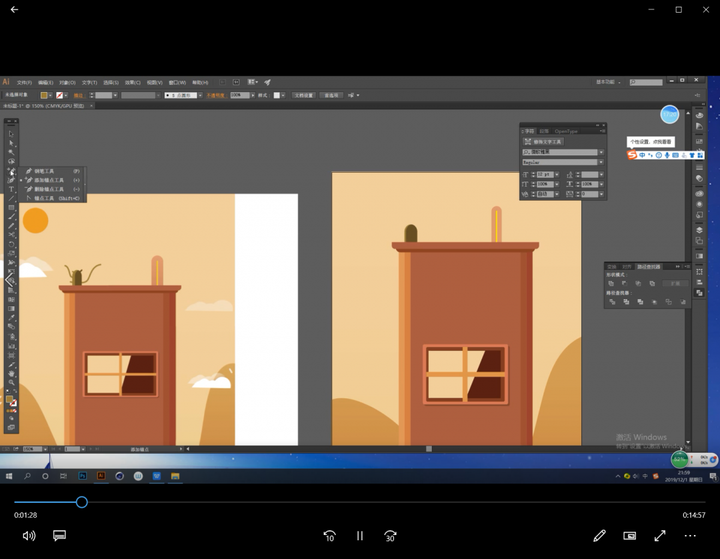
Task: Expand the opacity 100% arrow
Action: pos(253,96)
